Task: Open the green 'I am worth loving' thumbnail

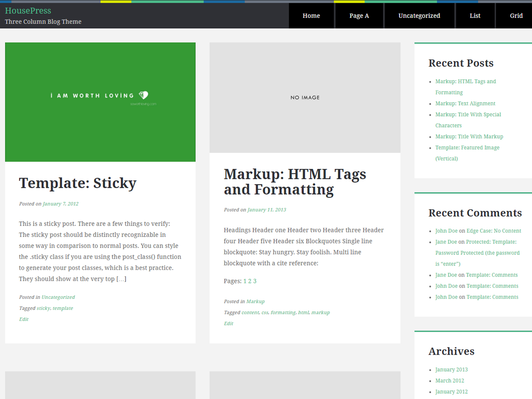Action: pos(100,102)
